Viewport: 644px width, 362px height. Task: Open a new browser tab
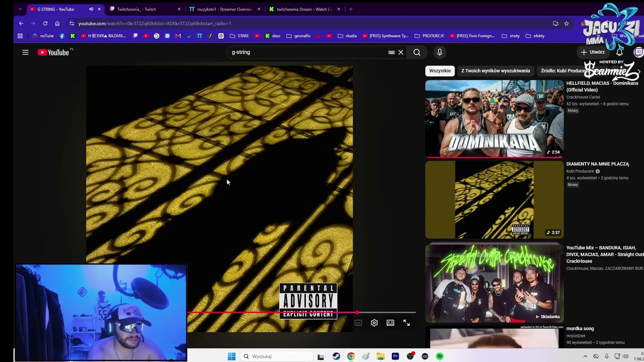point(351,9)
